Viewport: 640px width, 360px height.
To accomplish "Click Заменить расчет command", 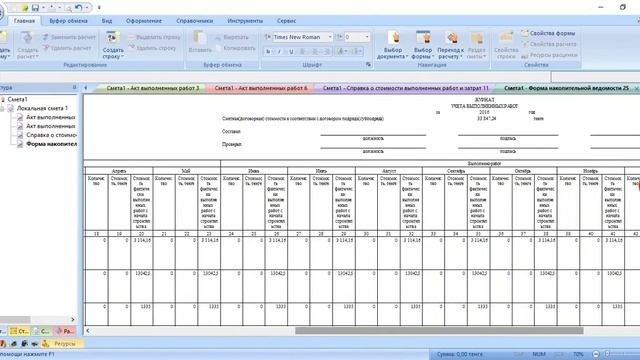I will point(69,37).
